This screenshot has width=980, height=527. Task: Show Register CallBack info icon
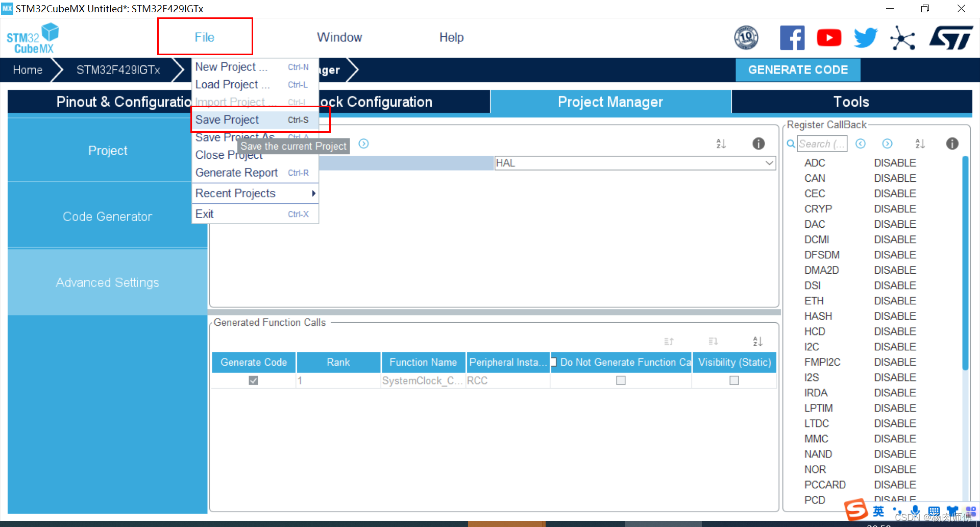click(x=952, y=143)
